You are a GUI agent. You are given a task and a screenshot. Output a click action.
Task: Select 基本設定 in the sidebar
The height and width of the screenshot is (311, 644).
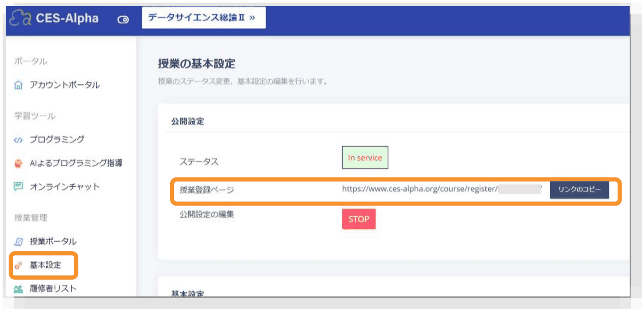[45, 265]
